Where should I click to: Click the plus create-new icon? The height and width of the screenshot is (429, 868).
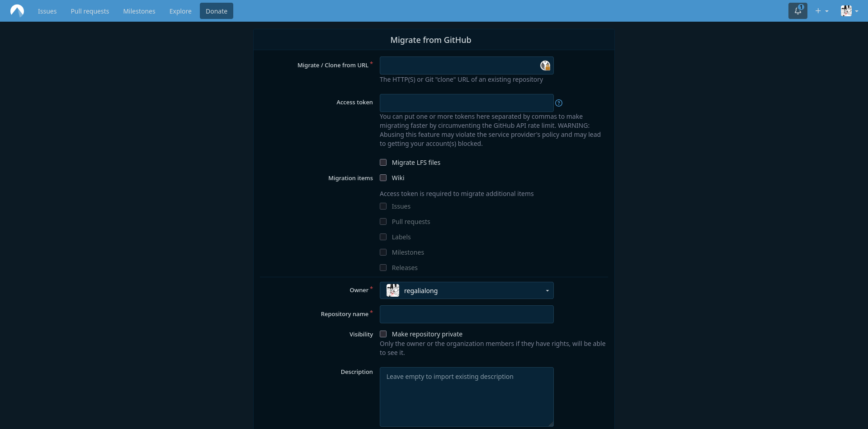pyautogui.click(x=818, y=11)
